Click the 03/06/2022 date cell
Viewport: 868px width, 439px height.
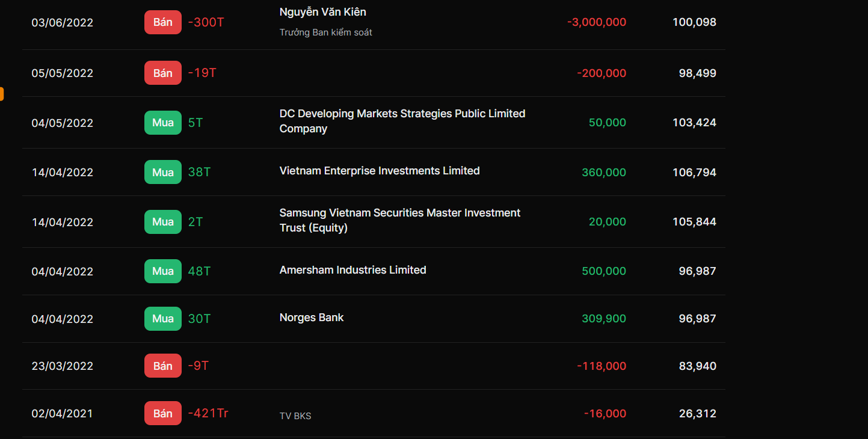point(63,23)
